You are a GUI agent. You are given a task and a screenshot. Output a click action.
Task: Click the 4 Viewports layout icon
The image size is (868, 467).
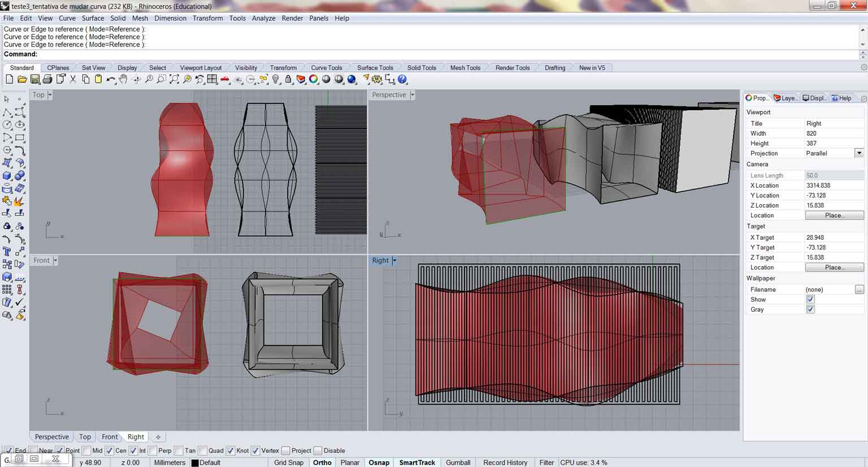[212, 80]
